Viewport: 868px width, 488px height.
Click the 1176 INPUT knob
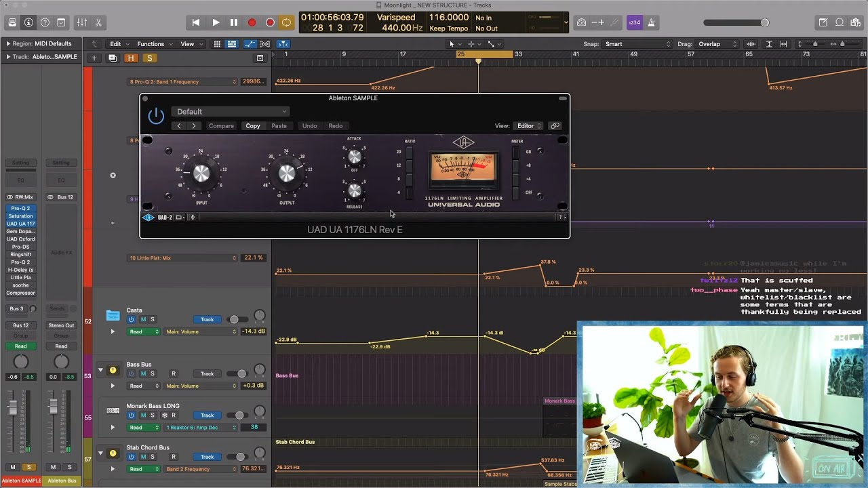201,174
